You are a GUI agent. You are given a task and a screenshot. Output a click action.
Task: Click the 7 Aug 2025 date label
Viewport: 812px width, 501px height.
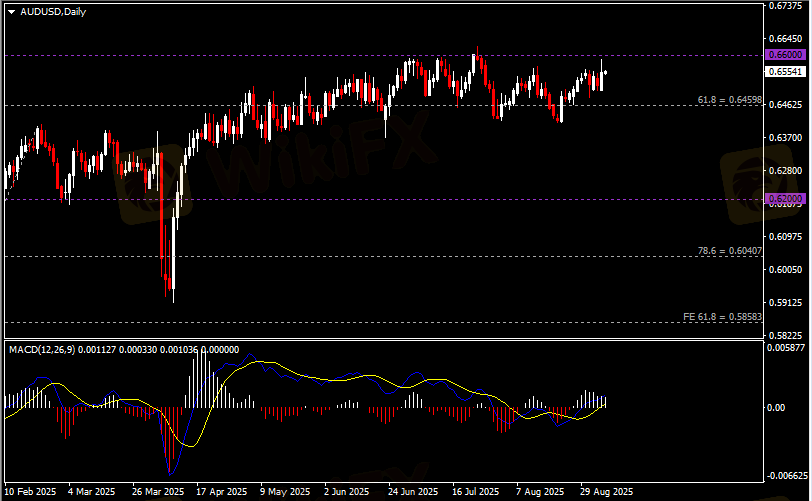click(540, 491)
